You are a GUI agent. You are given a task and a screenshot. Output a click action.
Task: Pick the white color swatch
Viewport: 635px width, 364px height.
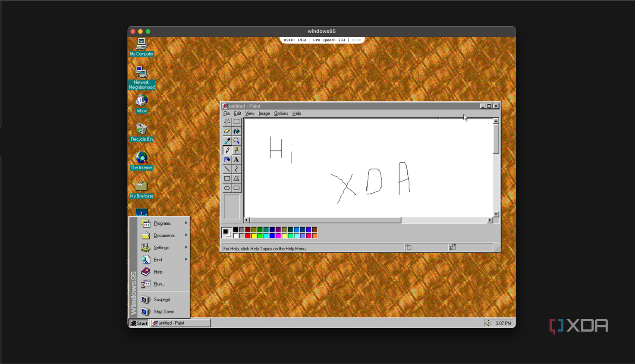pos(236,236)
